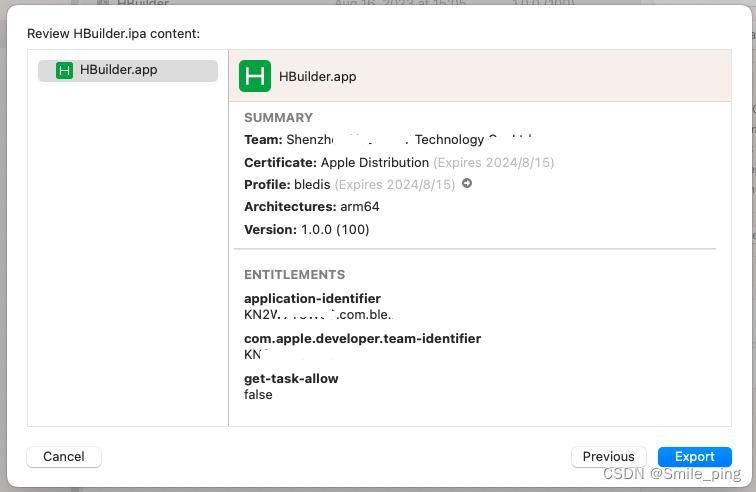Click the get-task-allow entitlement key
This screenshot has height=492, width=756.
tap(291, 379)
